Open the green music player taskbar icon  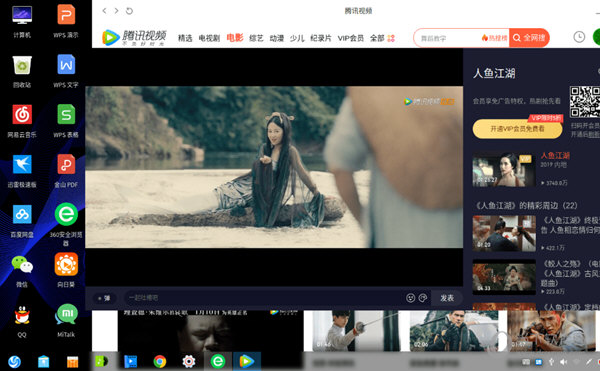coord(101,361)
